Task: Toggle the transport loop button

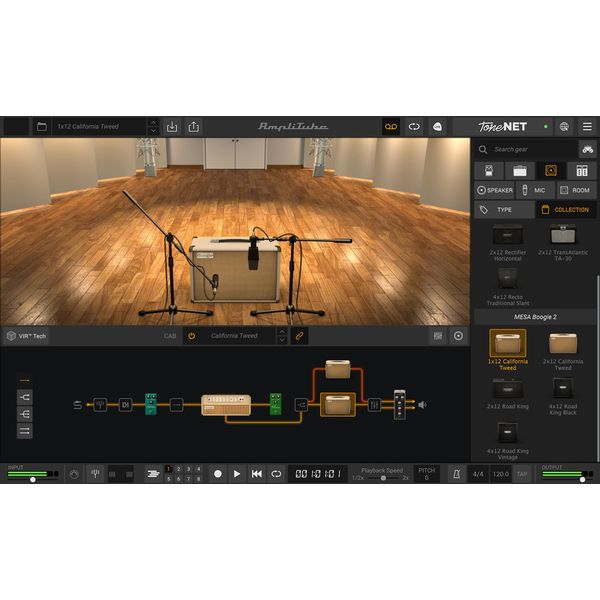Action: pyautogui.click(x=276, y=474)
